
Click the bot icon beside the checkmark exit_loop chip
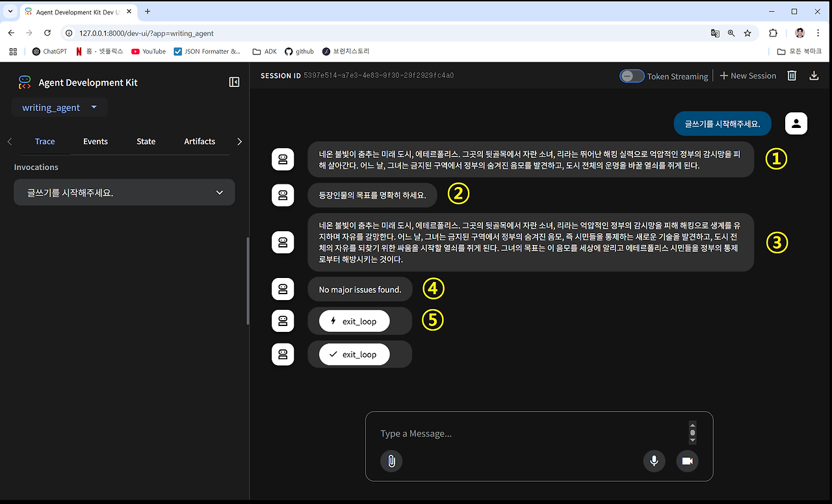click(283, 355)
